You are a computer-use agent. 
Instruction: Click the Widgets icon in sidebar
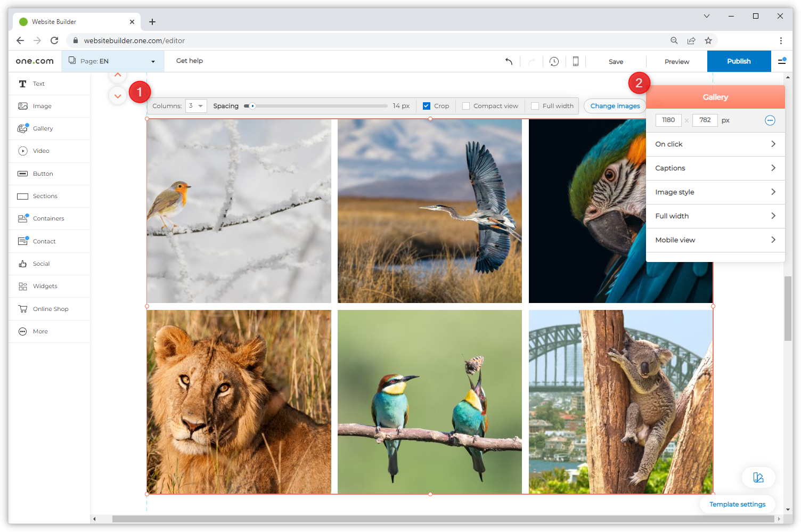(22, 287)
